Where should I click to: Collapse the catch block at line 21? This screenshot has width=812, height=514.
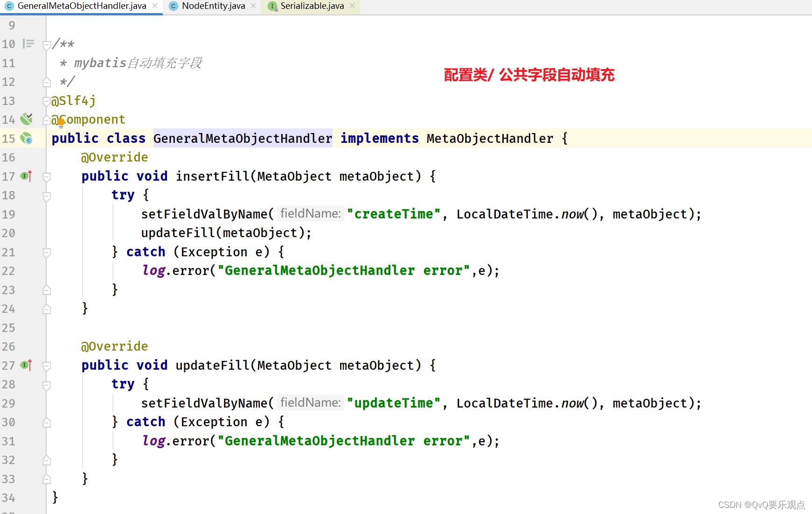pyautogui.click(x=47, y=253)
